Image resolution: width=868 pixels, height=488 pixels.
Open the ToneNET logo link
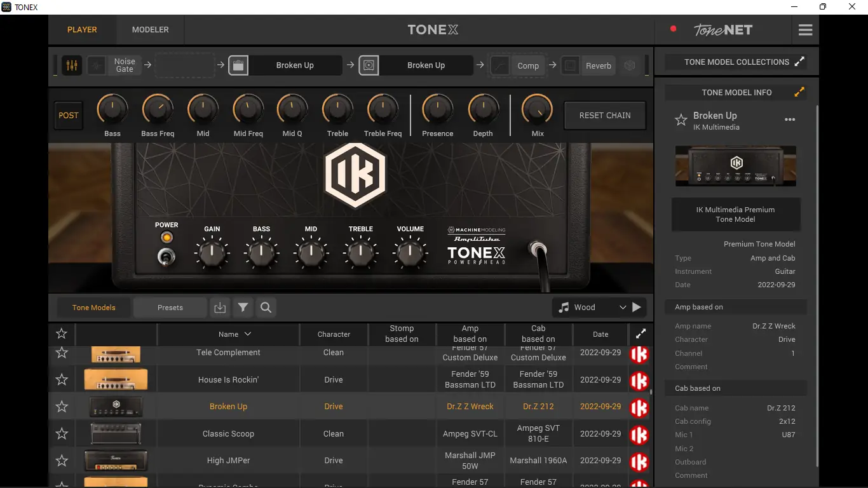pos(723,30)
